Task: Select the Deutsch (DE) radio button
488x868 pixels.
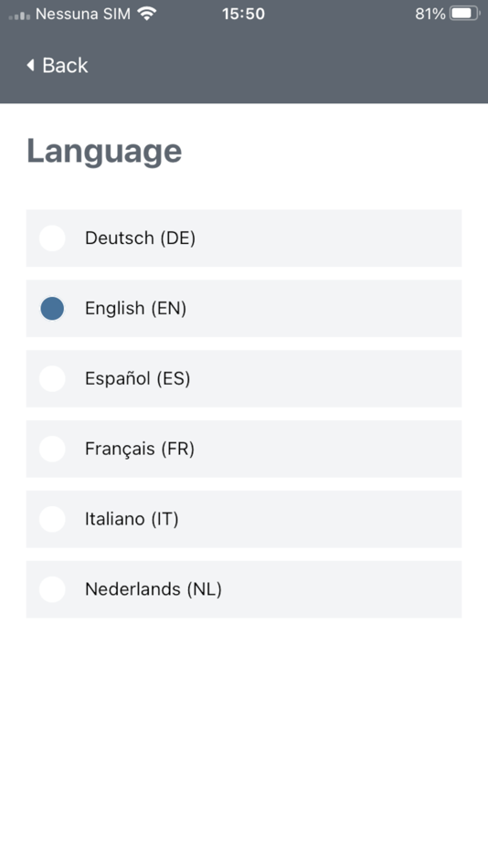Action: tap(52, 238)
